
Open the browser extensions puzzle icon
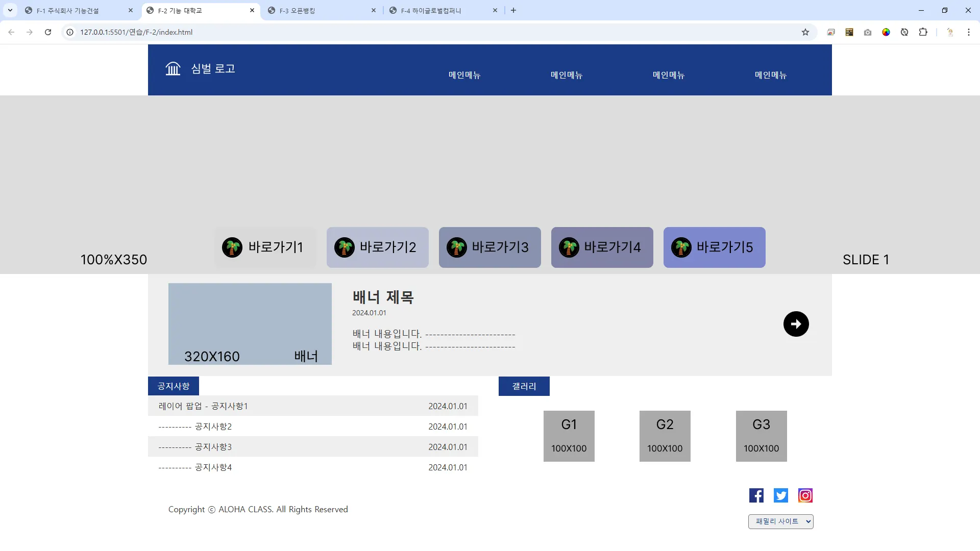coord(923,32)
